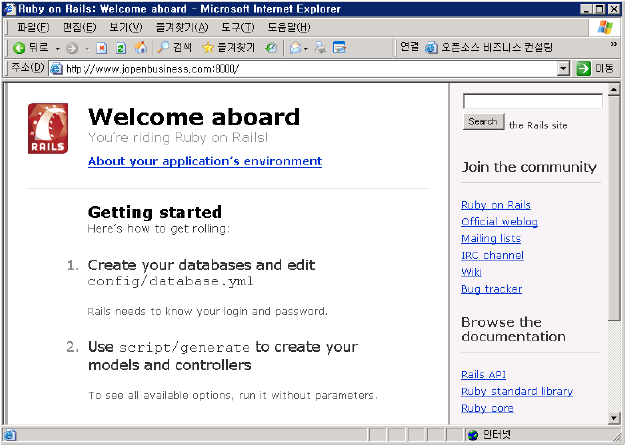
Task: Click the 'Join the community' heading
Action: coord(529,167)
